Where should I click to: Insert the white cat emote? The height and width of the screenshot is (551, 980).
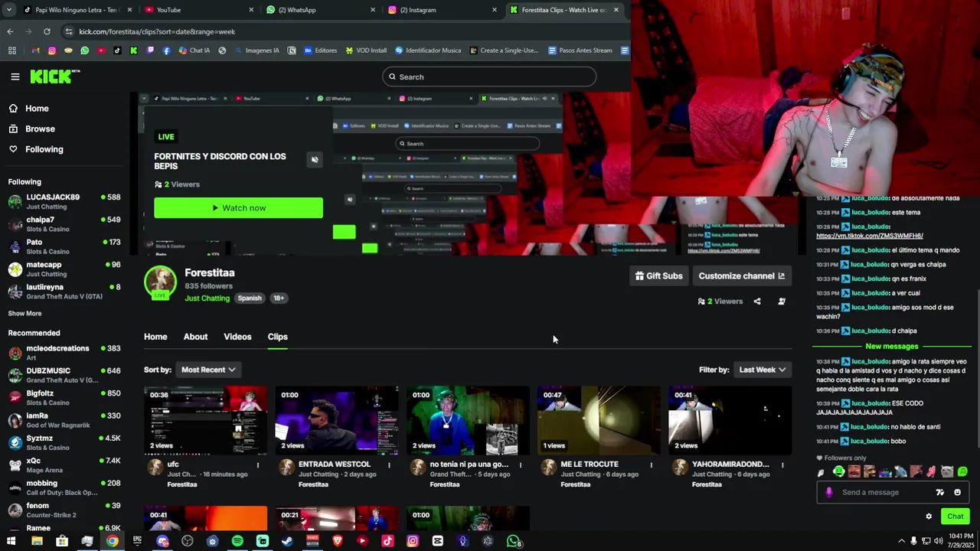(947, 471)
